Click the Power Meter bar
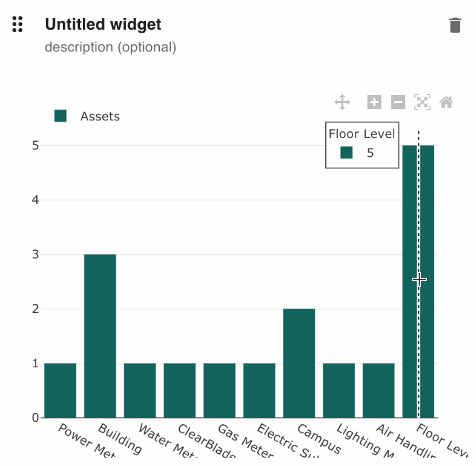This screenshot has width=476, height=466. [x=61, y=390]
